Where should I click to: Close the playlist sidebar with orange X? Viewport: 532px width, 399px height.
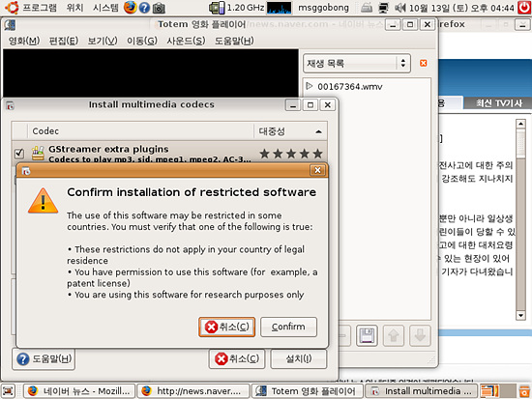click(424, 63)
